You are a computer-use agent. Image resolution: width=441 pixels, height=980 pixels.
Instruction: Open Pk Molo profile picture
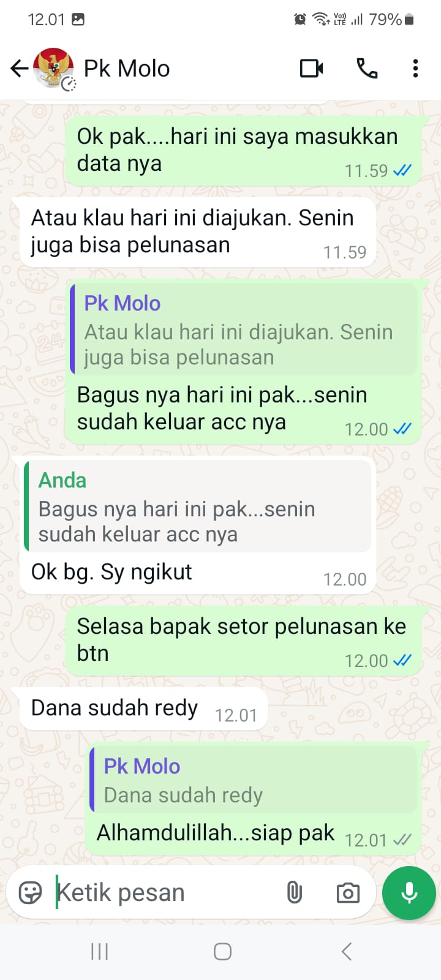pos(54,68)
